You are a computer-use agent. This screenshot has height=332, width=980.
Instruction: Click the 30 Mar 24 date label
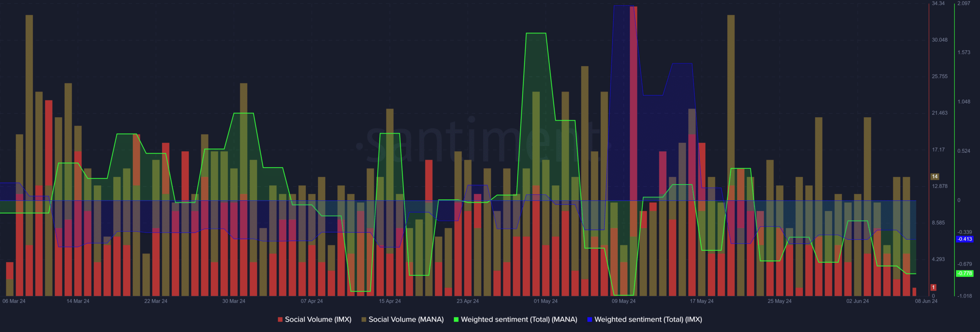[234, 301]
